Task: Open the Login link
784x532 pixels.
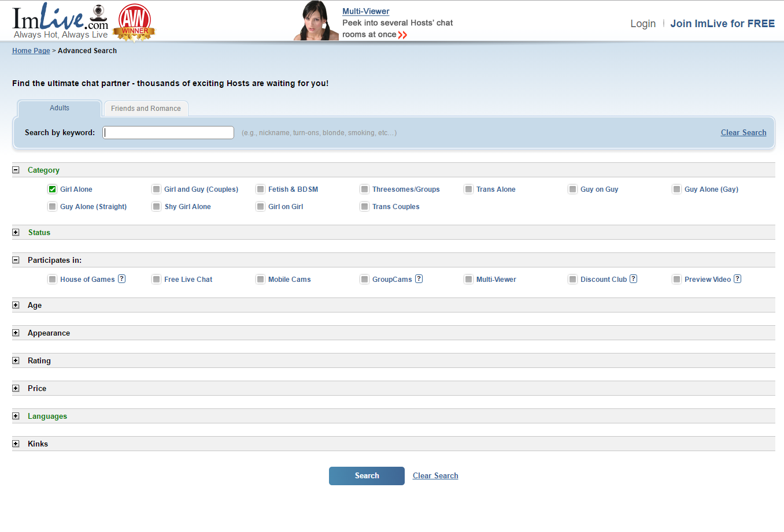Action: (x=643, y=24)
